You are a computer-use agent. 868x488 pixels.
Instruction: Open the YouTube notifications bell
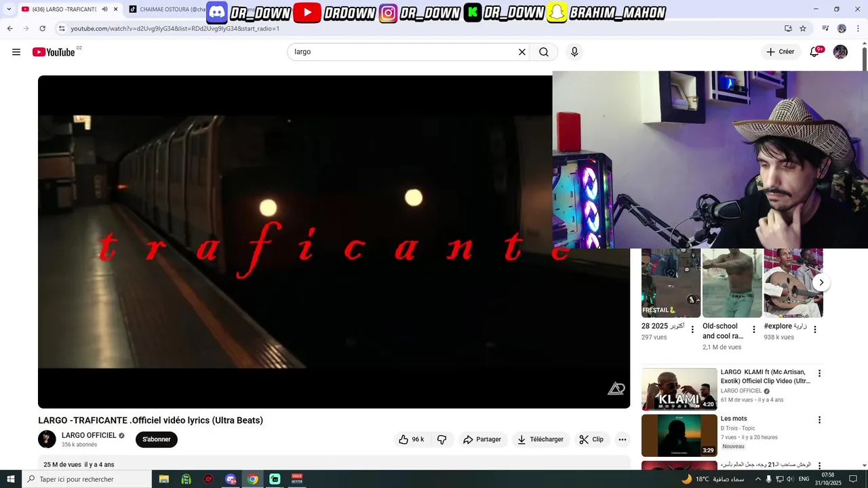pos(815,52)
